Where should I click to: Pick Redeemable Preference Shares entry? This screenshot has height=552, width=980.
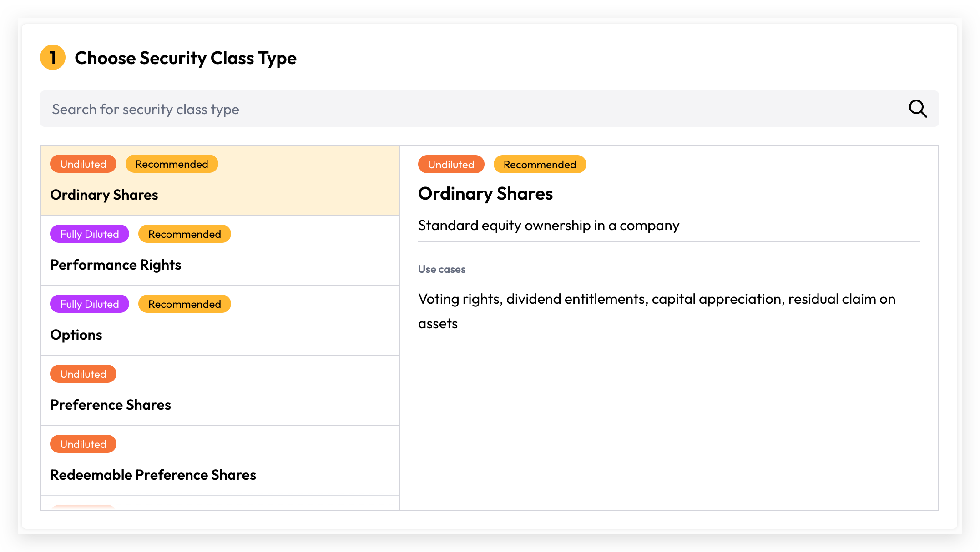coord(220,461)
